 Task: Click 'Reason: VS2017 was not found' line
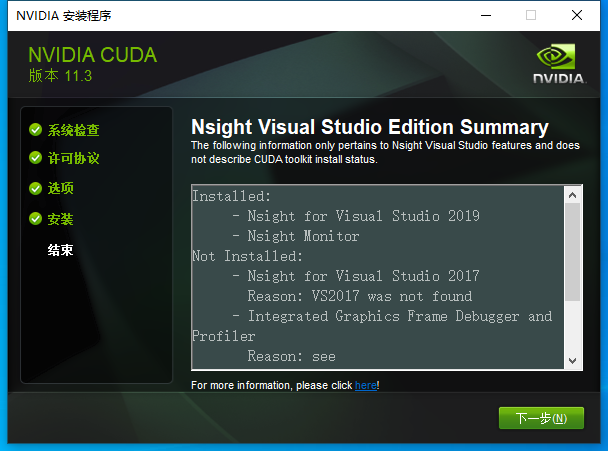click(x=360, y=296)
